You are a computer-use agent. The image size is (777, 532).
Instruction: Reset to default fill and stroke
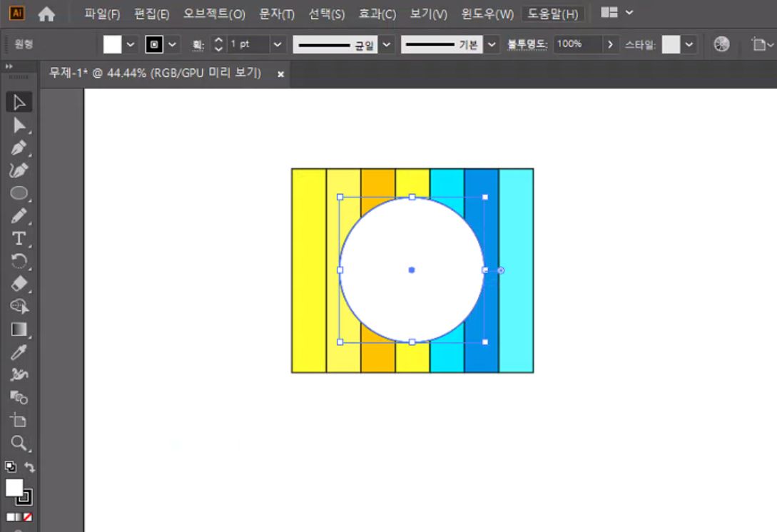(x=10, y=467)
